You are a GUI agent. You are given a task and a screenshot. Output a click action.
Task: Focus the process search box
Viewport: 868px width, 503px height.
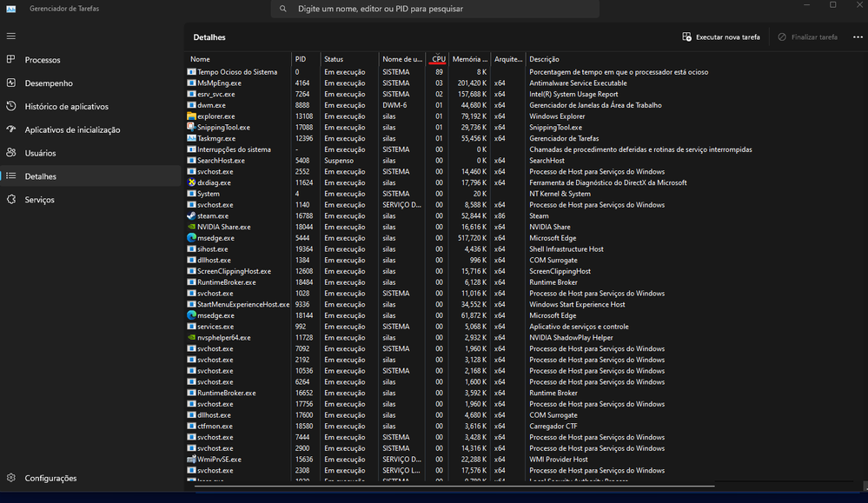[x=434, y=9]
